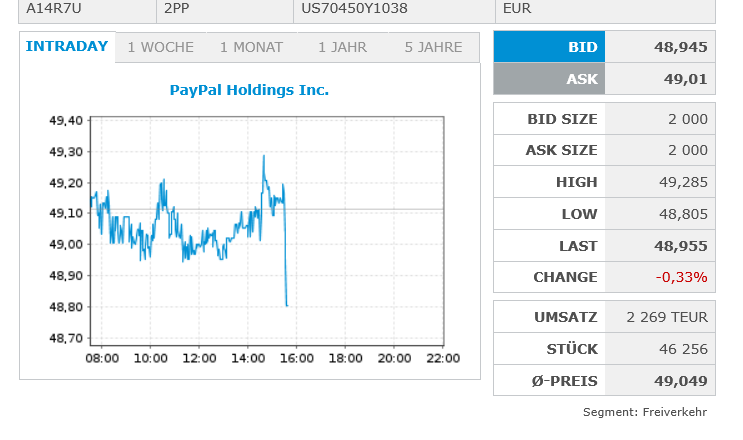Click the Ø-PREIS value 49,049
Image resolution: width=743 pixels, height=440 pixels.
[680, 380]
